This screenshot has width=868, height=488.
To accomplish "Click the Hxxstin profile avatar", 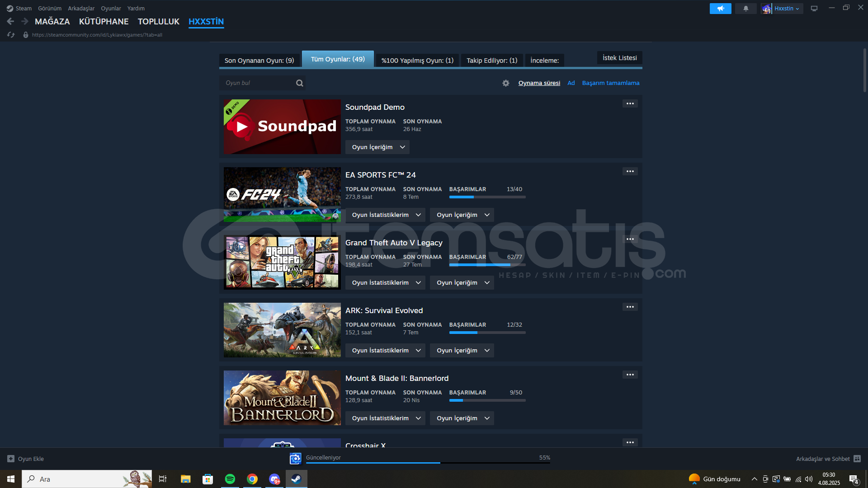I will point(766,9).
